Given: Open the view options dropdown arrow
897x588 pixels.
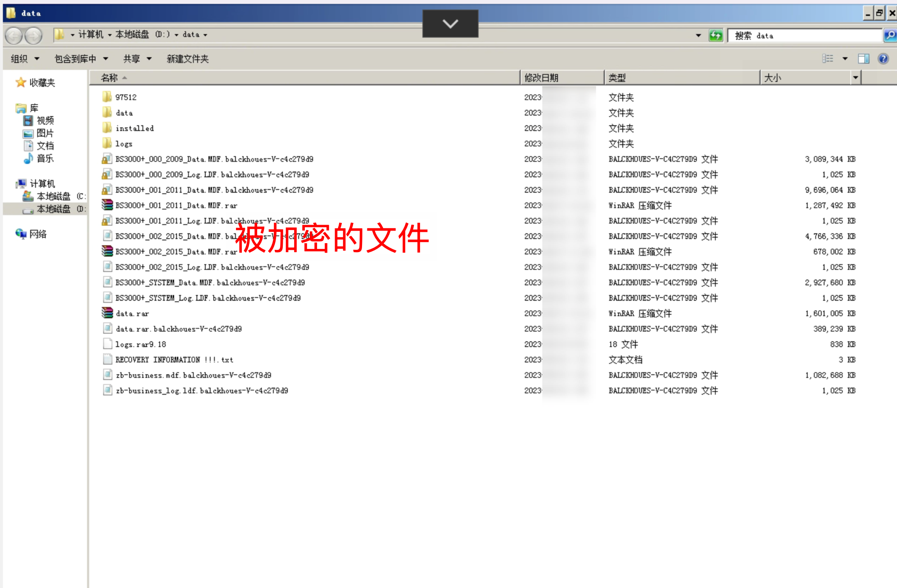Looking at the screenshot, I should pos(845,59).
